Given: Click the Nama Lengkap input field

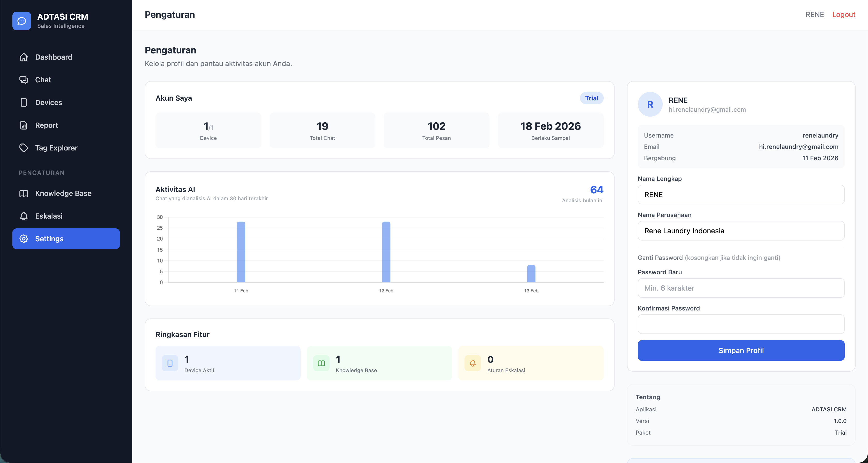Looking at the screenshot, I should pos(741,195).
